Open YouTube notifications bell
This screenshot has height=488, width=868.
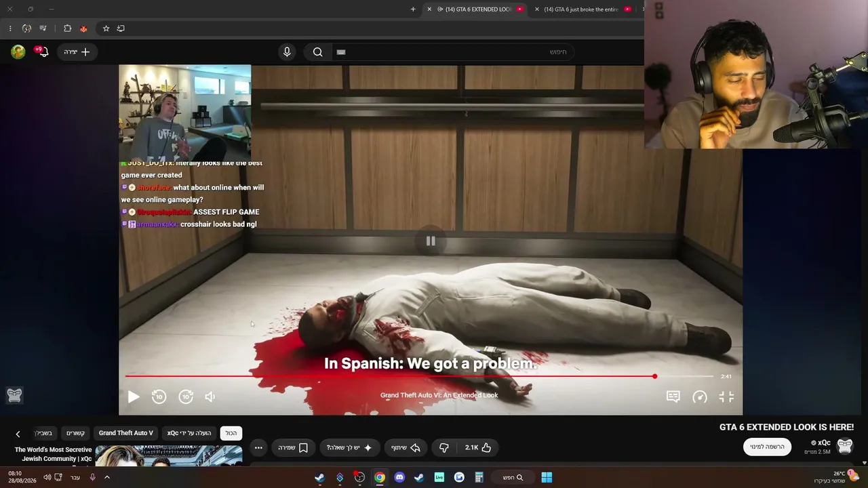coord(43,52)
